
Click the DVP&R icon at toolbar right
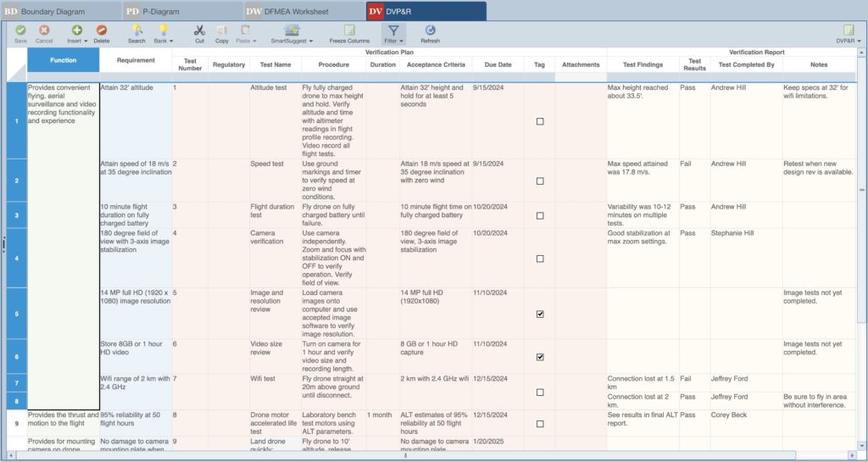pos(848,31)
